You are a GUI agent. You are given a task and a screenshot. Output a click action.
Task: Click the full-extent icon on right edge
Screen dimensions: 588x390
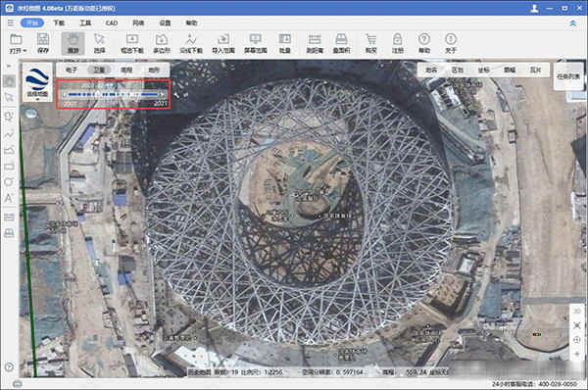(x=577, y=325)
